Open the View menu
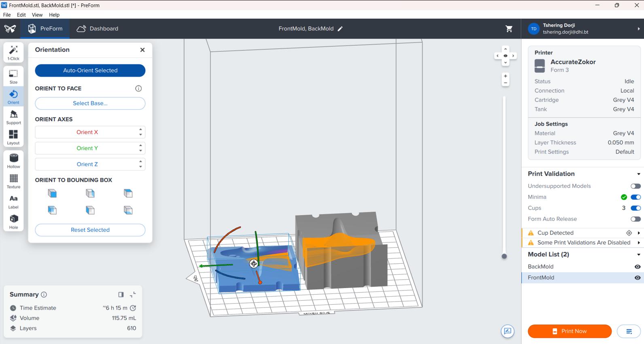Image resolution: width=644 pixels, height=344 pixels. pos(37,15)
